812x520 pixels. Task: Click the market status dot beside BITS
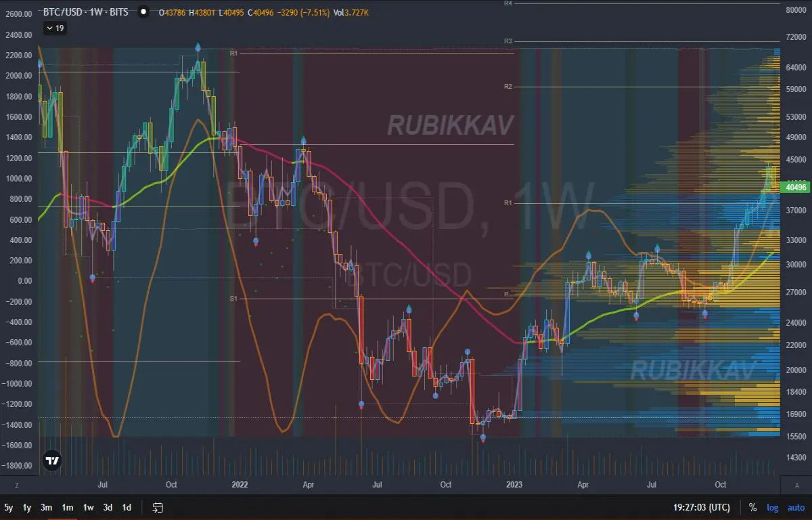coord(143,12)
